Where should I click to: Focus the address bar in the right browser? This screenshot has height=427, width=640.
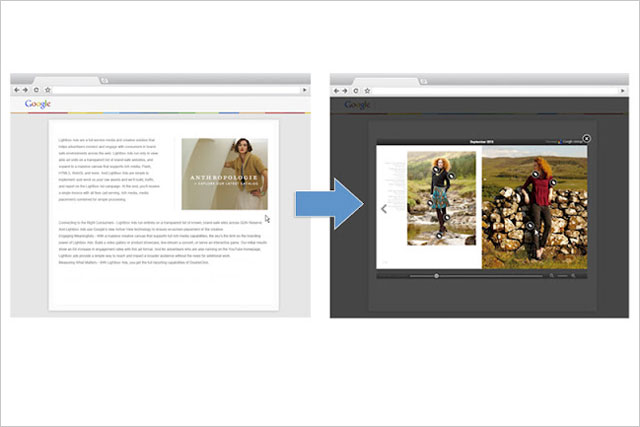(x=495, y=91)
